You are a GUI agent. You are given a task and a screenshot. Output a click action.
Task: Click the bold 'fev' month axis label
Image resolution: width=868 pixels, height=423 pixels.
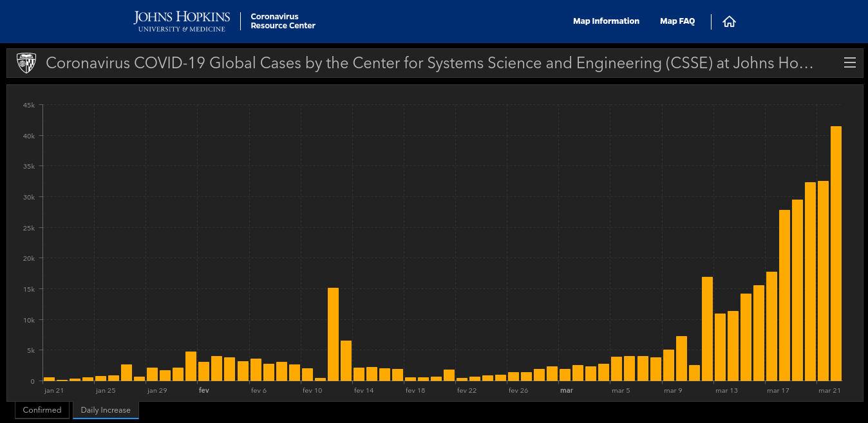pyautogui.click(x=204, y=390)
